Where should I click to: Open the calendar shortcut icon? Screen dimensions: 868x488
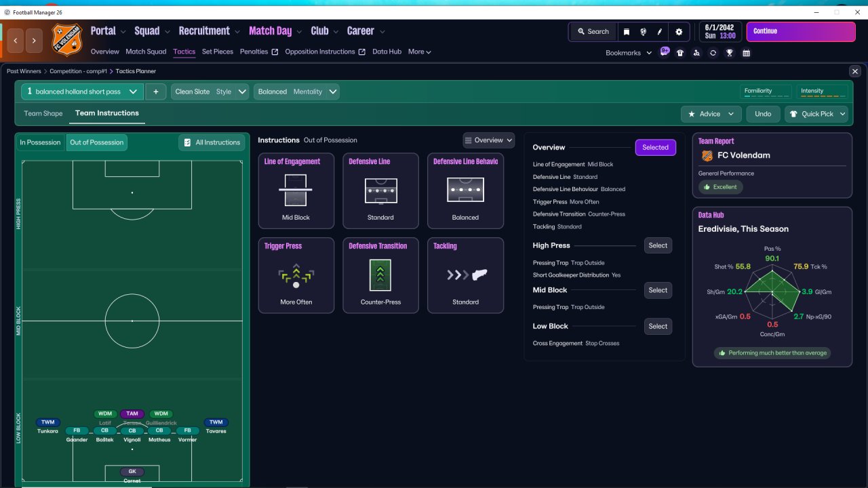click(746, 53)
